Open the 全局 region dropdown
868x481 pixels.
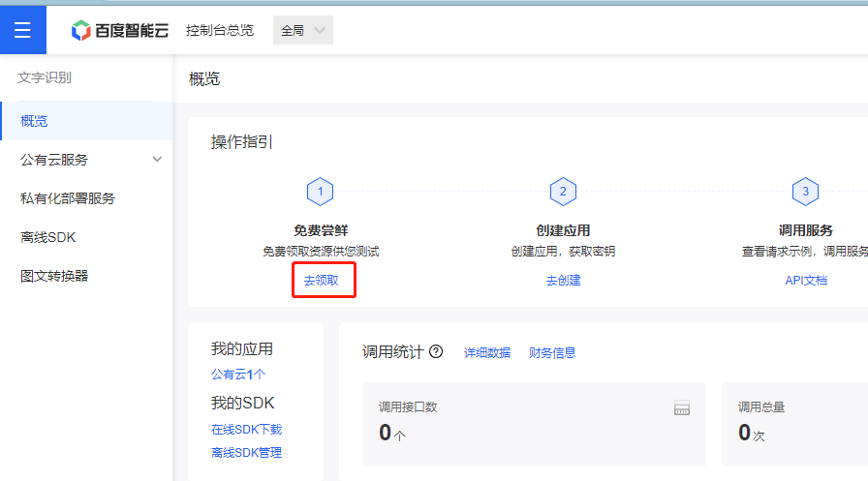coord(303,30)
